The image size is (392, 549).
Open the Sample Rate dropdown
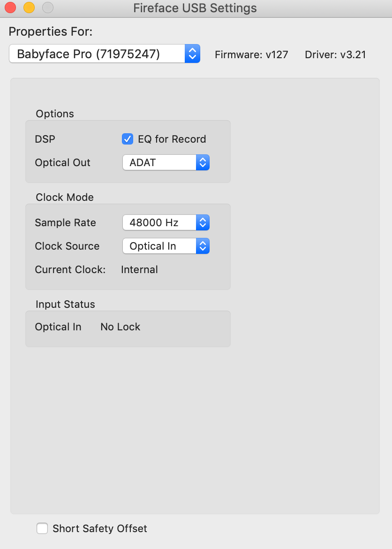tap(166, 222)
